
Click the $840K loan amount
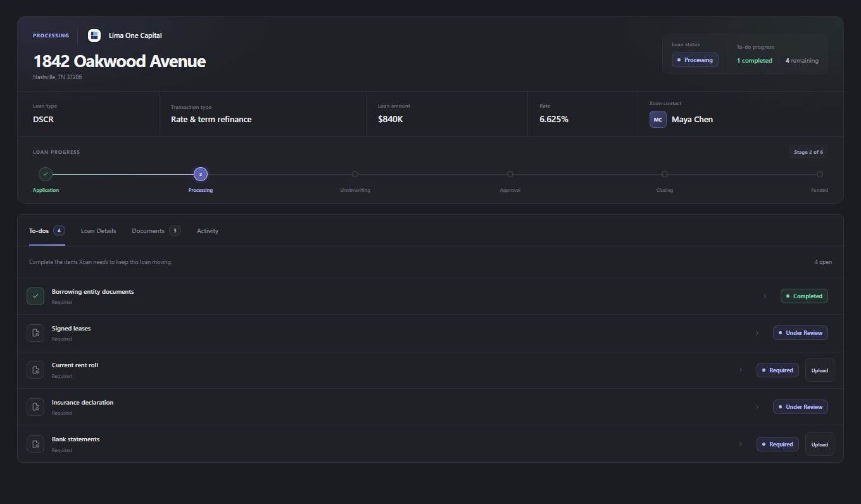pos(391,120)
